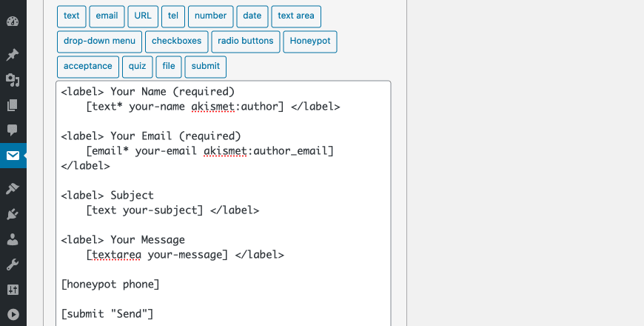Open the Media sidebar icon
Viewport: 644px width, 326px height.
click(13, 80)
